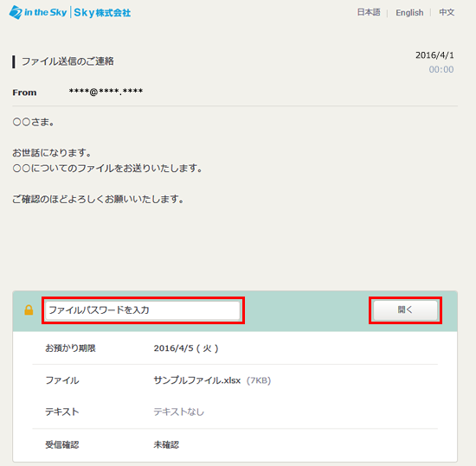Screen dimensions: 476x466
Task: Click the in the Sky logo icon
Action: [x=16, y=12]
